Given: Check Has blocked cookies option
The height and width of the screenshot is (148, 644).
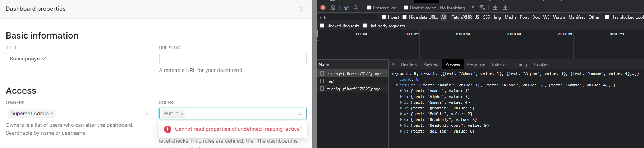Looking at the screenshot, I should coord(607,17).
